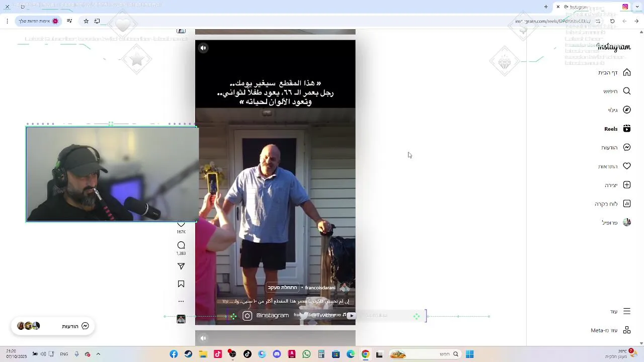The height and width of the screenshot is (362, 644).
Task: Like the reel with the heart icon
Action: tap(181, 224)
